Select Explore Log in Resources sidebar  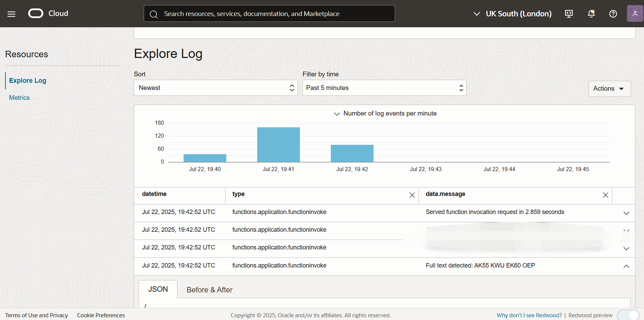point(28,81)
